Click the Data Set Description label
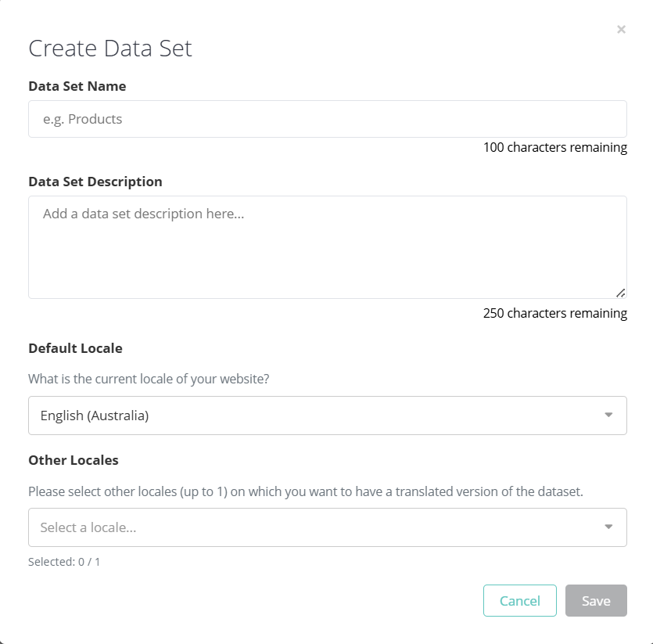Screen dimensions: 653x644 95,182
